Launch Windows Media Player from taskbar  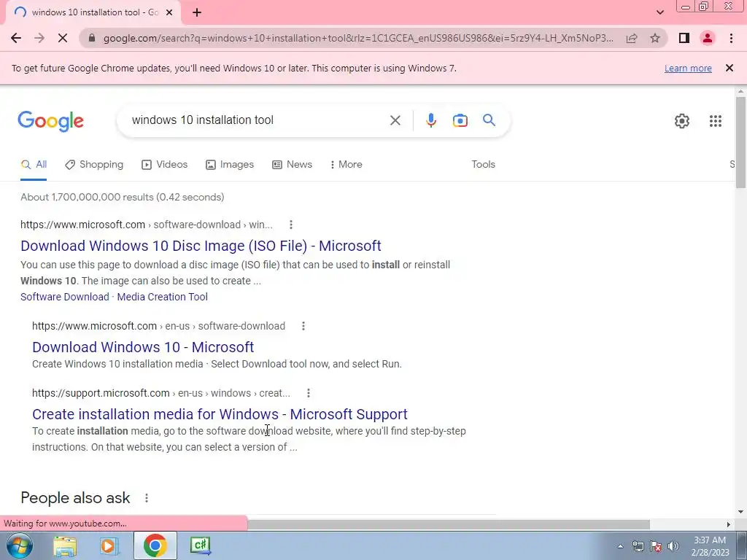pyautogui.click(x=109, y=545)
